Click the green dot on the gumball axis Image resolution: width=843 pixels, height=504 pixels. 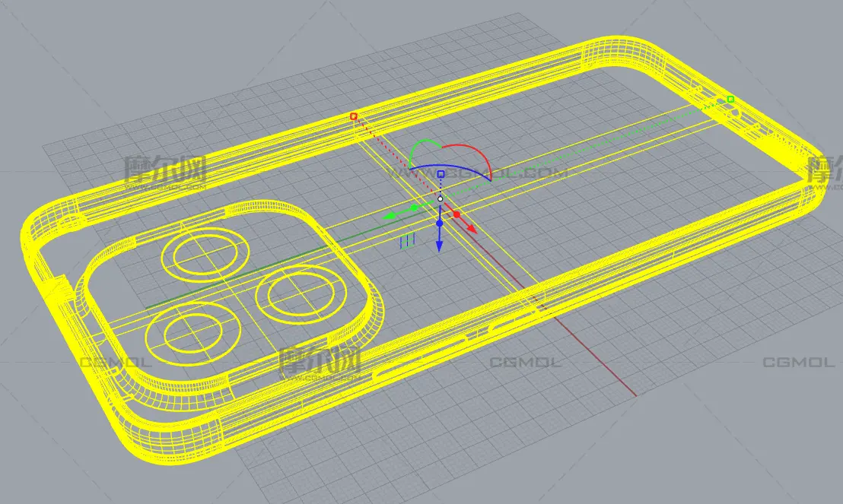(414, 208)
